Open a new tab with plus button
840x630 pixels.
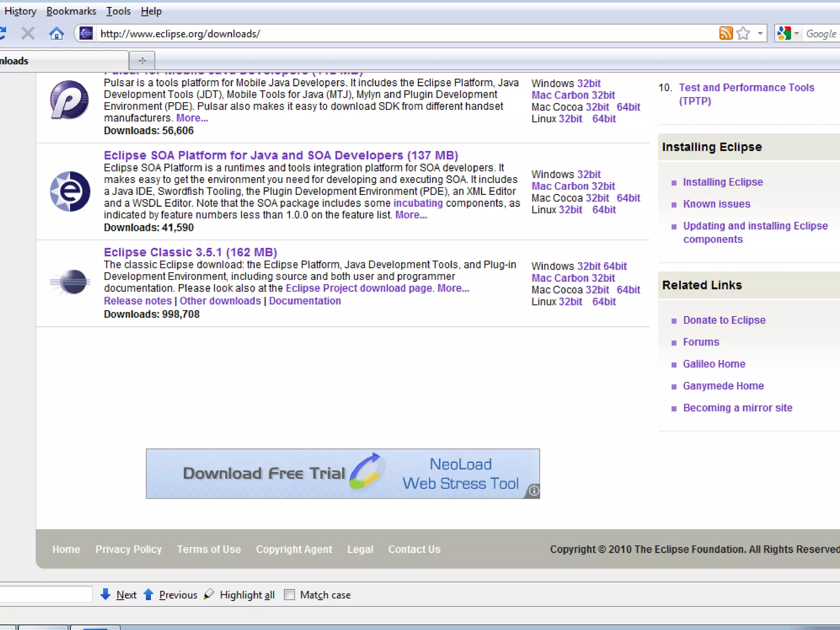click(142, 61)
